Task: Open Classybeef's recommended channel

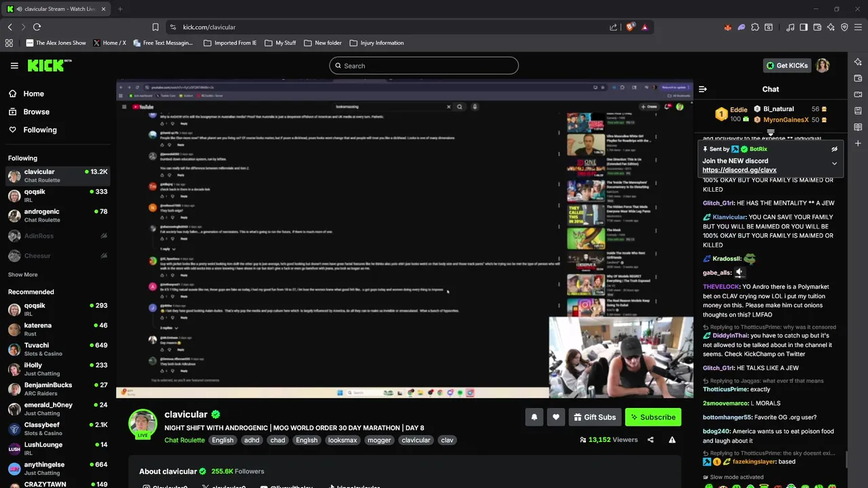Action: pyautogui.click(x=58, y=429)
